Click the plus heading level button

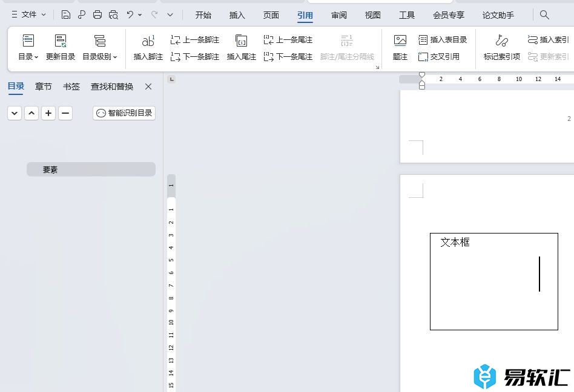[48, 113]
